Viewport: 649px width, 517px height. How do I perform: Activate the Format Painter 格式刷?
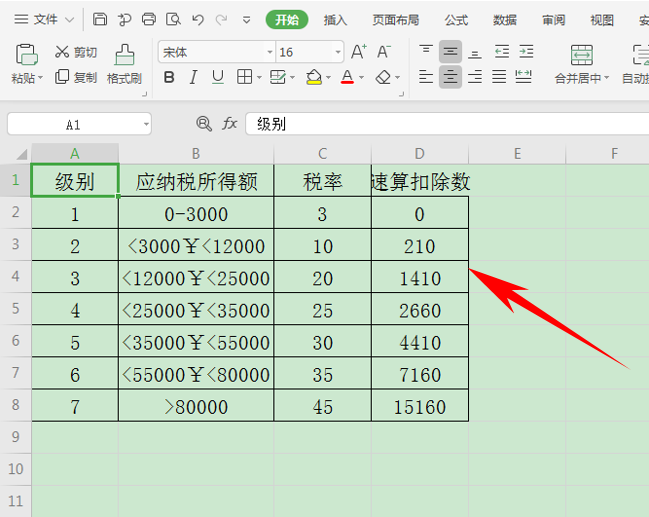coord(124,64)
